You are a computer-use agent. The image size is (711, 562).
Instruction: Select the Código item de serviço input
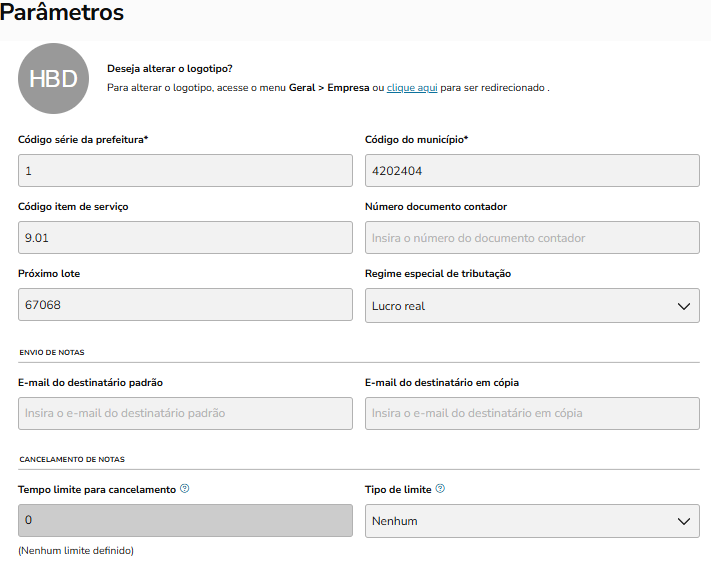coord(185,238)
